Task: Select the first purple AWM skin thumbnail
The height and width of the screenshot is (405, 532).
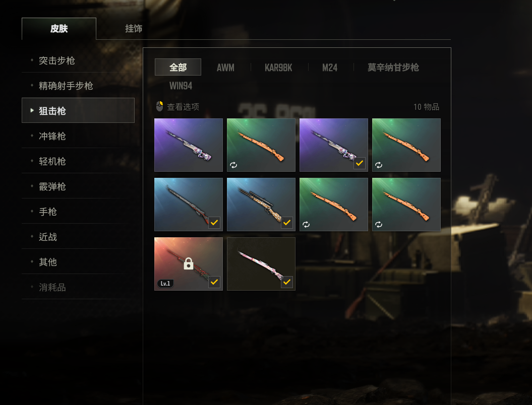Action: (x=189, y=145)
